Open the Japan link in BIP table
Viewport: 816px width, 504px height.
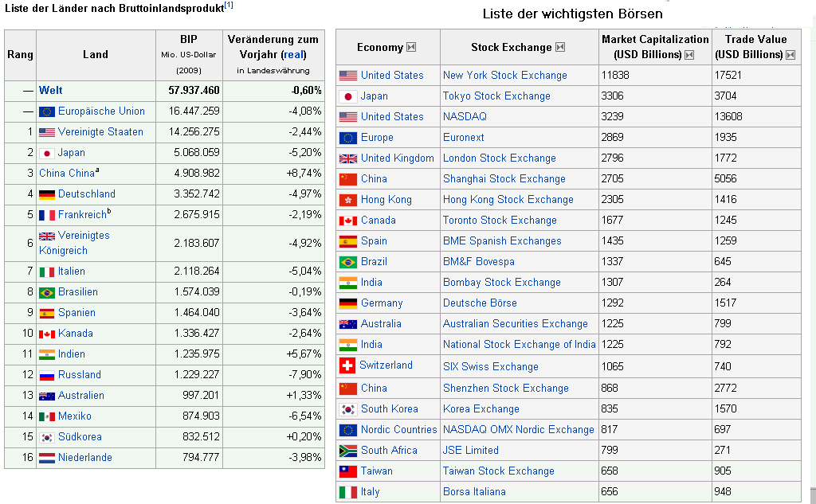point(71,153)
